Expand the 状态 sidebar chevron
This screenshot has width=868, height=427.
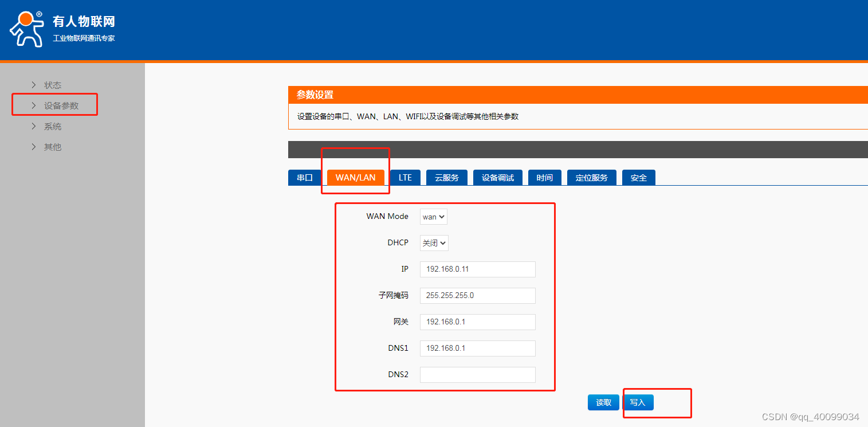click(x=34, y=85)
